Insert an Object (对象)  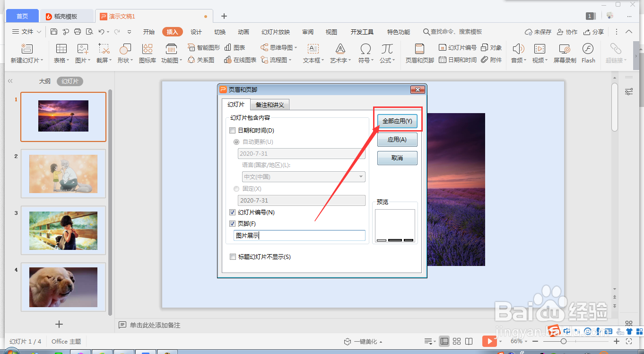[x=491, y=47]
